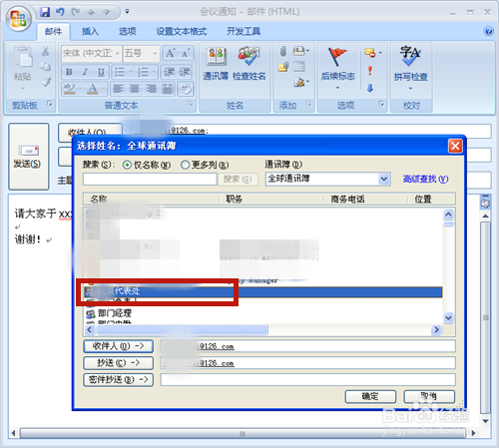
Task: Set high importance with red exclamation icon
Action: pos(370,70)
